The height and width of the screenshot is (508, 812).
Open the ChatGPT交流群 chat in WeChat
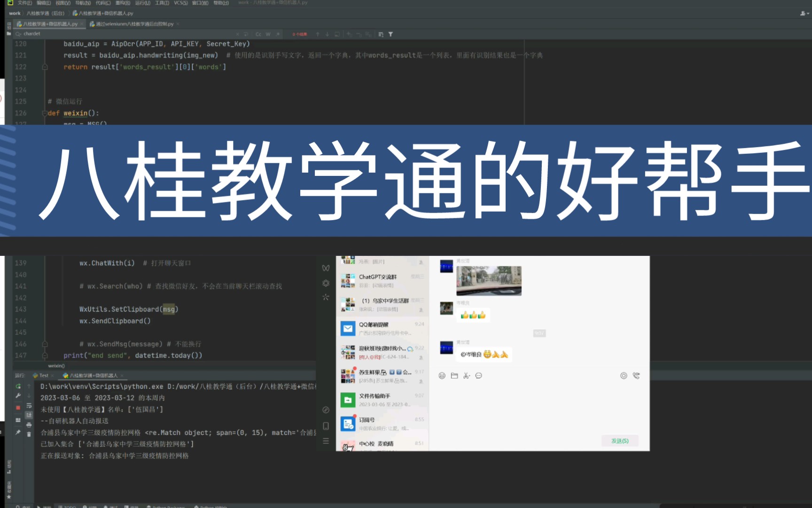point(383,281)
